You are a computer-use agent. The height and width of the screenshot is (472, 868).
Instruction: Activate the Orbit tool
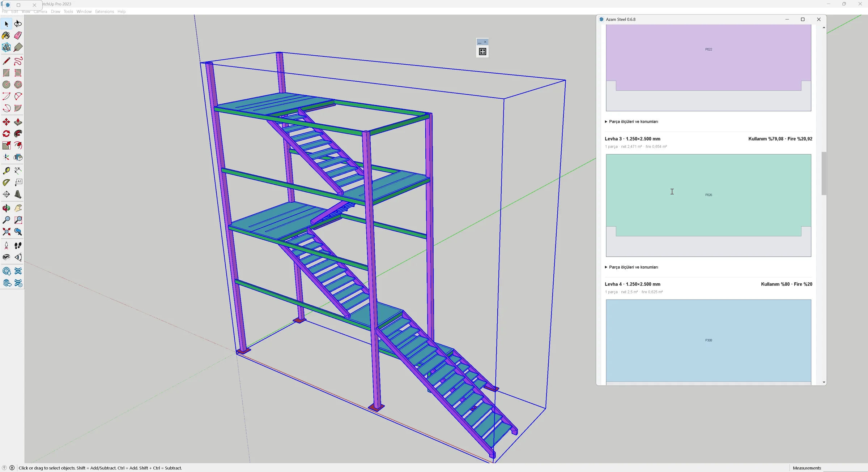7,208
